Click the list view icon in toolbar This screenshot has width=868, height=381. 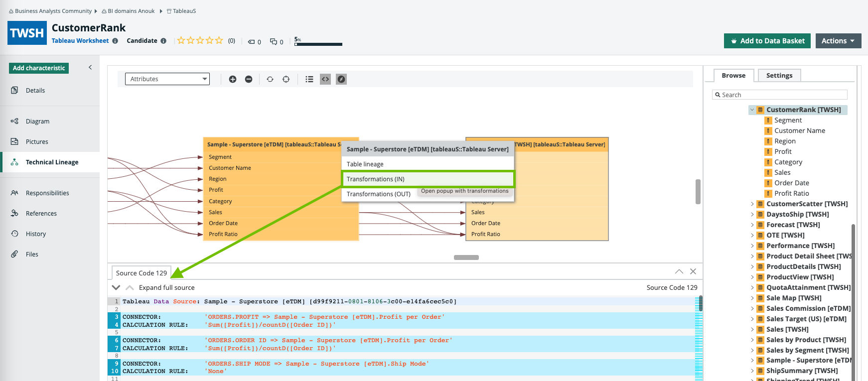(x=309, y=79)
